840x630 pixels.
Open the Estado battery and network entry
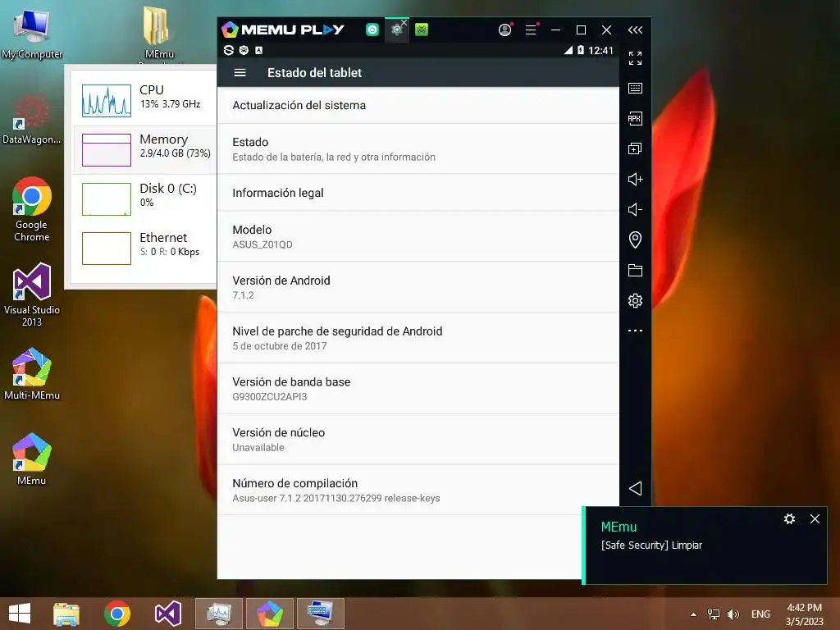(x=418, y=149)
